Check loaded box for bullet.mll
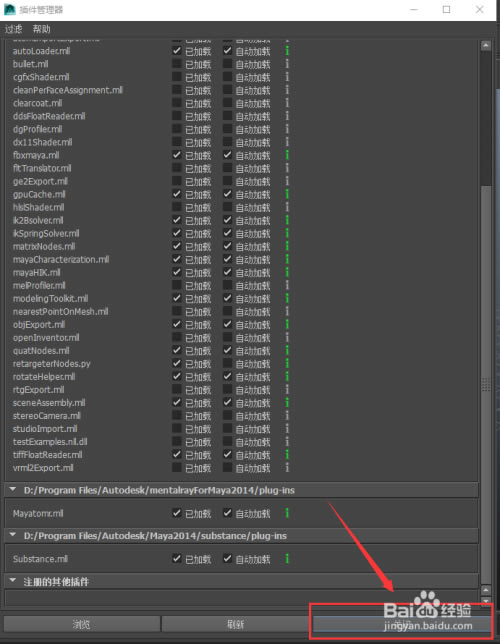This screenshot has height=644, width=500. click(177, 64)
